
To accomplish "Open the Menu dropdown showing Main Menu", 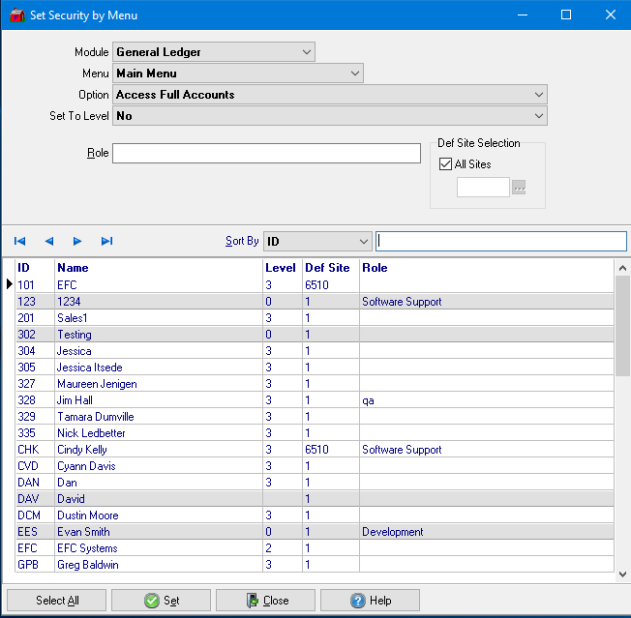I will pyautogui.click(x=355, y=73).
